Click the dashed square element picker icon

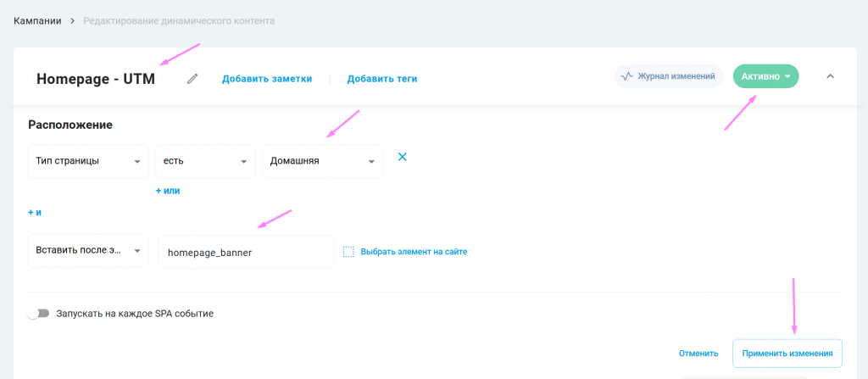348,252
